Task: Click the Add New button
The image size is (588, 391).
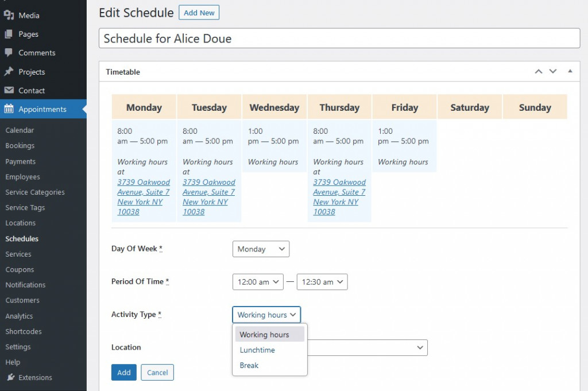Action: tap(199, 12)
